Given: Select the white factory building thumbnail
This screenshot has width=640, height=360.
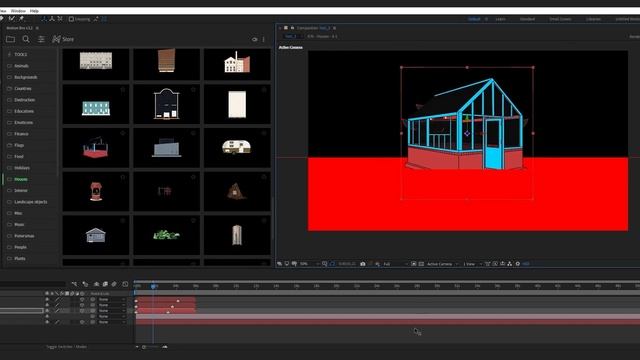Looking at the screenshot, I should pyautogui.click(x=237, y=63).
